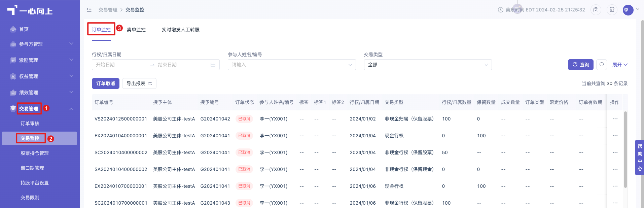Image resolution: width=644 pixels, height=208 pixels.
Task: Open the 窗口期管理 submenu item
Action: coord(32,168)
